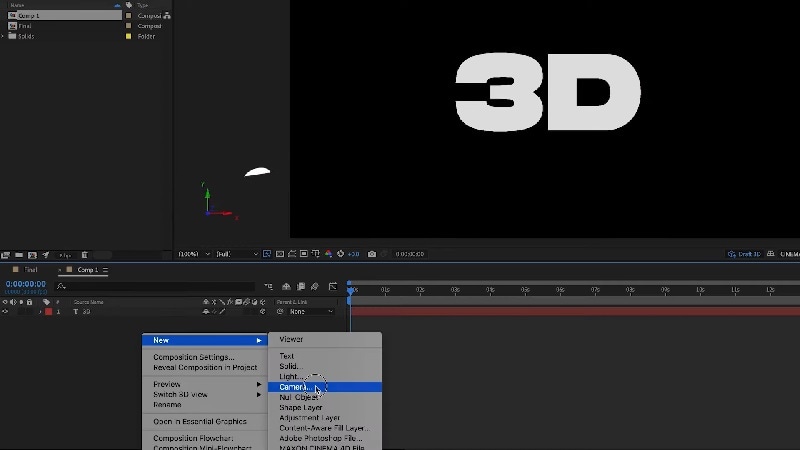Open the viewer resolution dropdown showing Full
Viewport: 800px width, 450px height.
tap(237, 254)
